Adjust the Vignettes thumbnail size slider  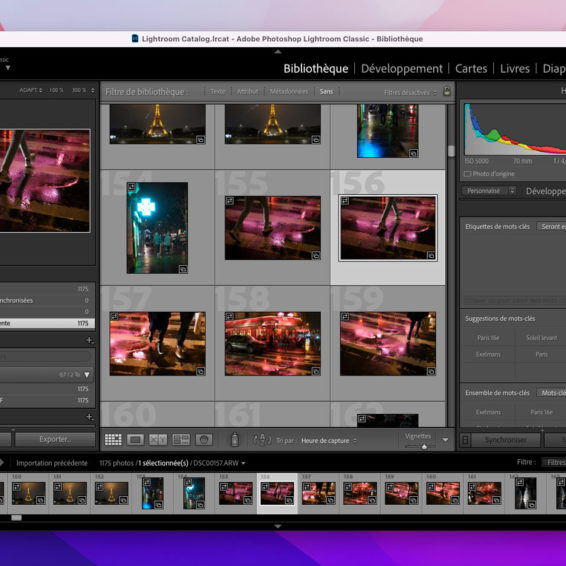click(x=424, y=447)
